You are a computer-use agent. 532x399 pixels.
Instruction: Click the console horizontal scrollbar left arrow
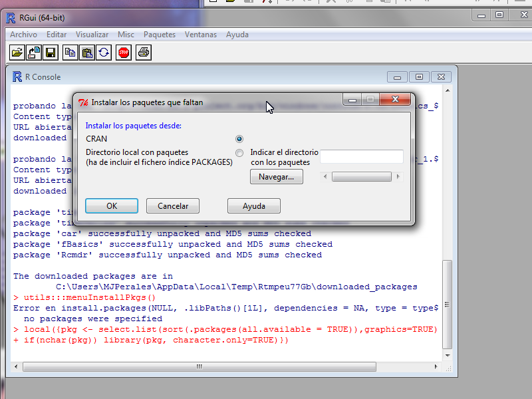click(16, 367)
